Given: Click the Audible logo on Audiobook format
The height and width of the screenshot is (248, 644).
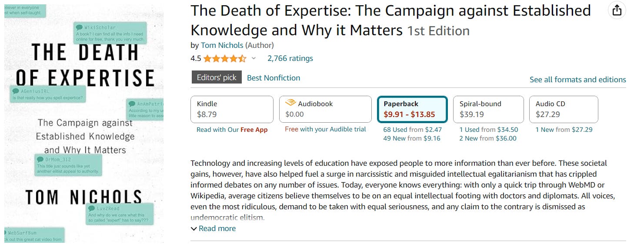Looking at the screenshot, I should [x=290, y=103].
